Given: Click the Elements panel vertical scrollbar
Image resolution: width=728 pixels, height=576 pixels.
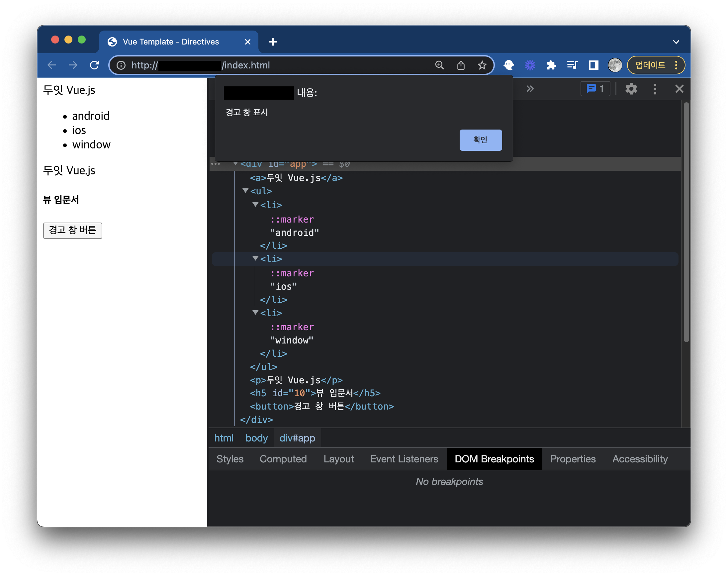Looking at the screenshot, I should 686,223.
